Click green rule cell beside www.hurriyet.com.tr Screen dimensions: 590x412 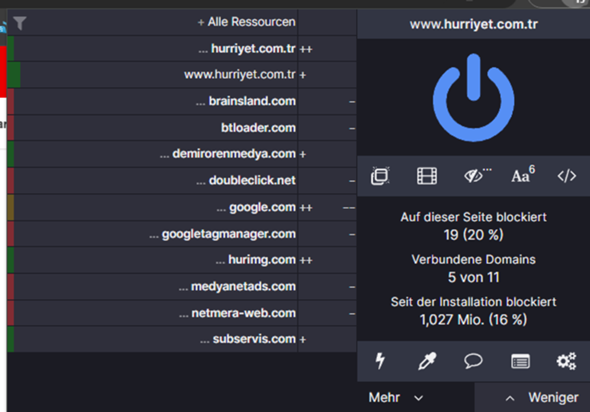[14, 75]
